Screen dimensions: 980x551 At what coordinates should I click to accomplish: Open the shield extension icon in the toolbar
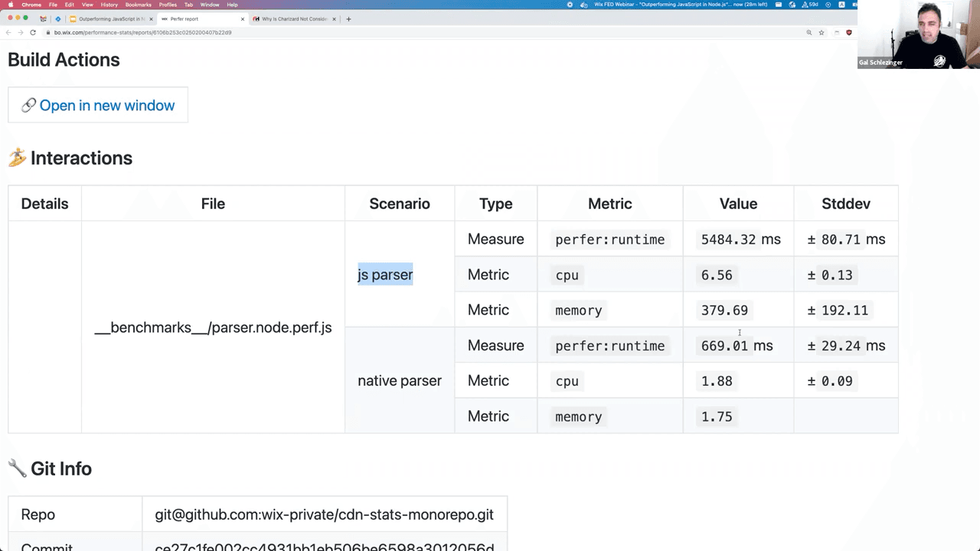click(848, 33)
